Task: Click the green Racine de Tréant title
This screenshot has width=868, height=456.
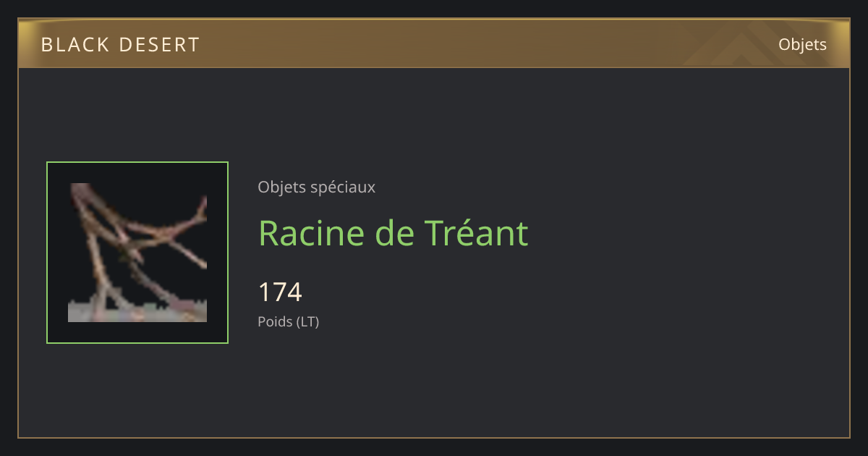Action: (393, 233)
